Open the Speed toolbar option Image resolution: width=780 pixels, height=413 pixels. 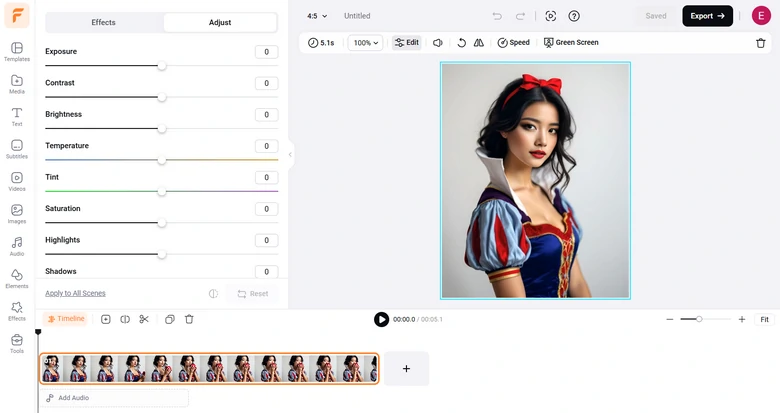pos(514,43)
